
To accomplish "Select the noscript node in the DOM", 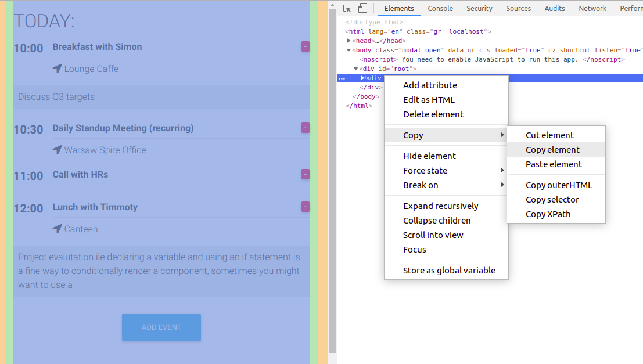I will pyautogui.click(x=492, y=59).
